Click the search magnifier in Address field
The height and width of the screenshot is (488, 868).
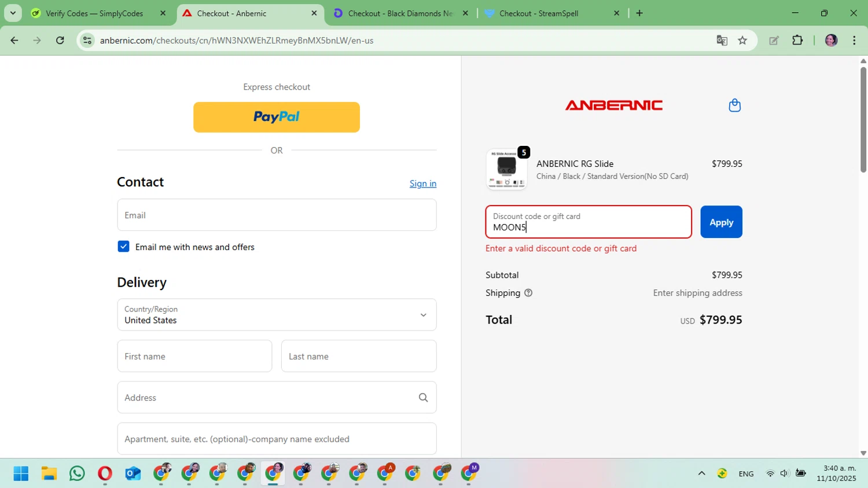pyautogui.click(x=423, y=398)
